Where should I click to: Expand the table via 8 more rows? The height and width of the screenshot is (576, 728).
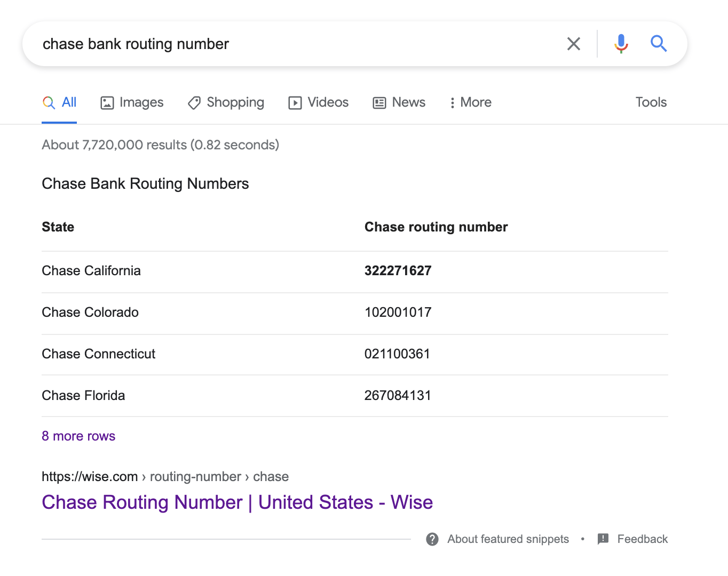pyautogui.click(x=78, y=436)
